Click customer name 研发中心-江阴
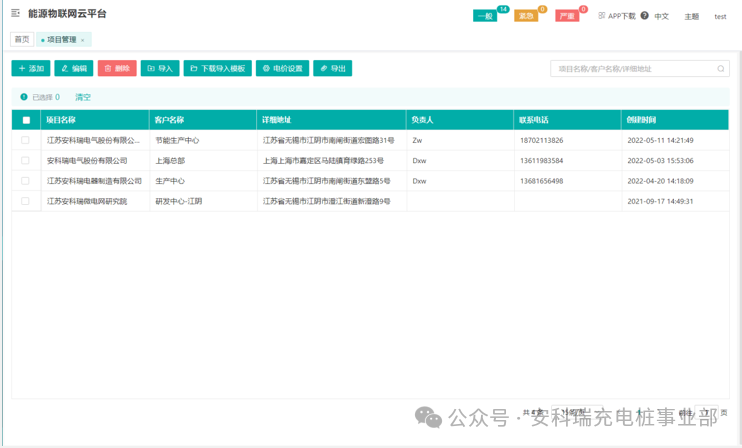Viewport: 742px width, 448px height. [x=179, y=201]
